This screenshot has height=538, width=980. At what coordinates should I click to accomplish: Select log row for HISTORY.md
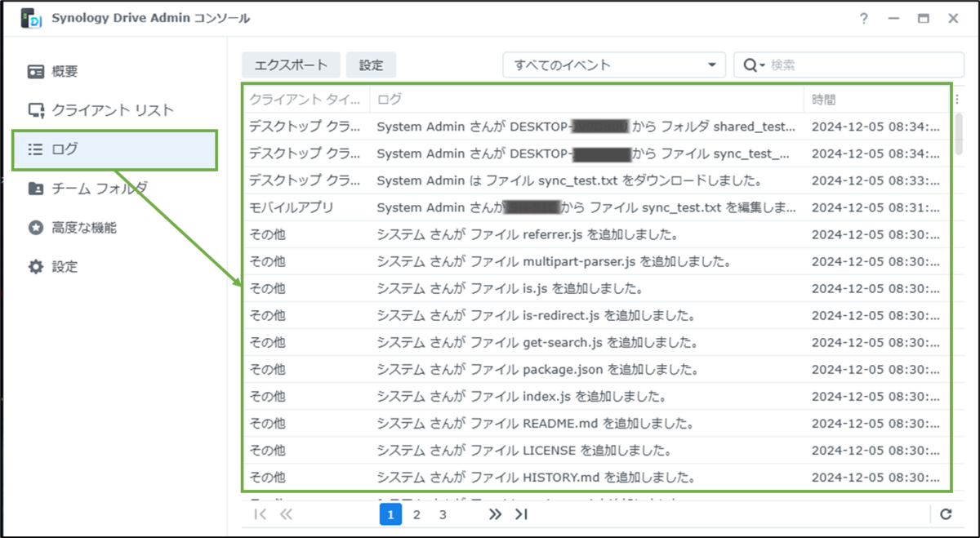click(x=597, y=477)
